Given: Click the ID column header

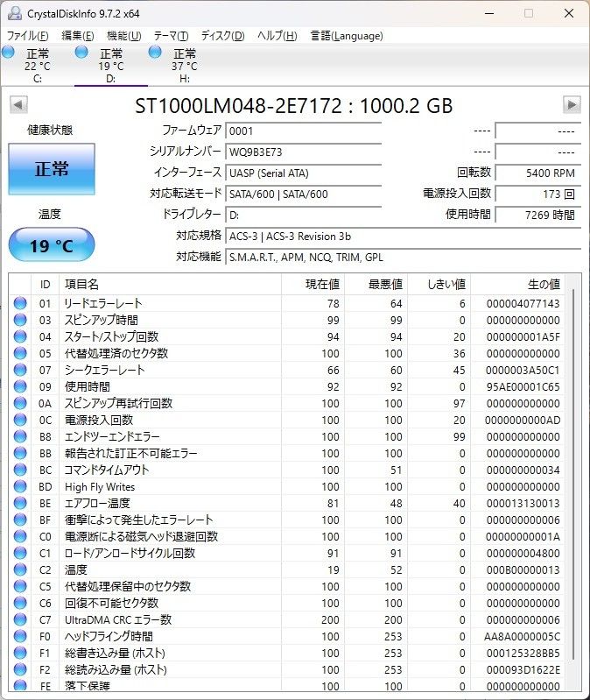Looking at the screenshot, I should click(45, 285).
